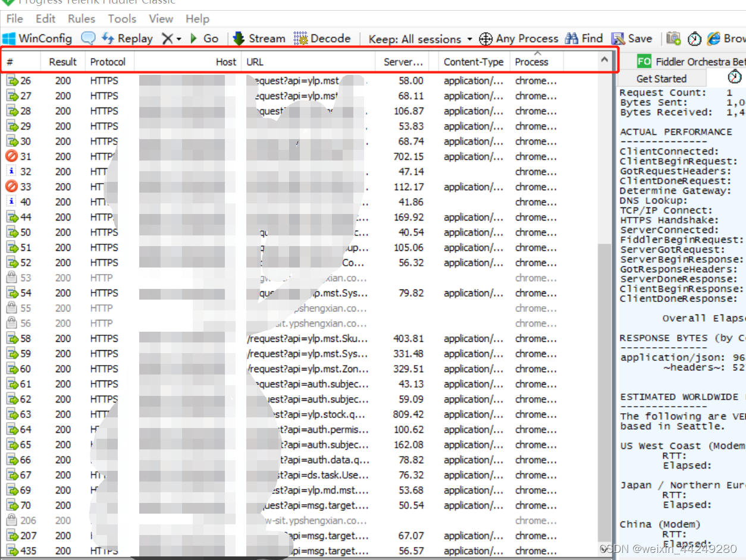Select session 435 icon
Image resolution: width=746 pixels, height=560 pixels.
tap(12, 551)
